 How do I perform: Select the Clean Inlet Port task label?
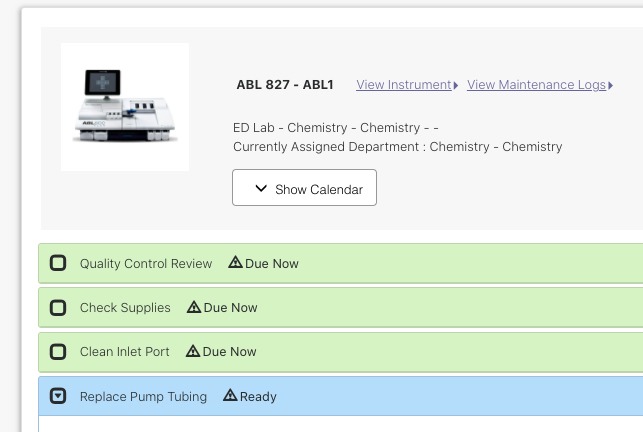pos(124,352)
